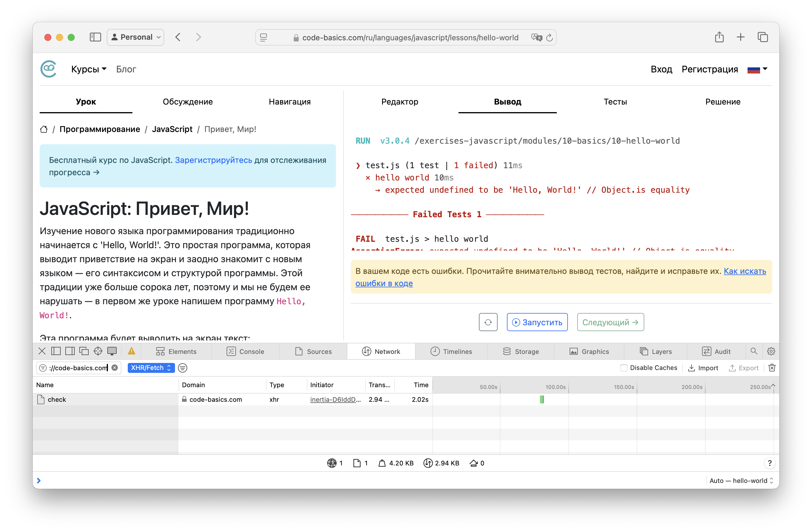Click the Safari share icon
This screenshot has width=812, height=532.
tap(720, 37)
